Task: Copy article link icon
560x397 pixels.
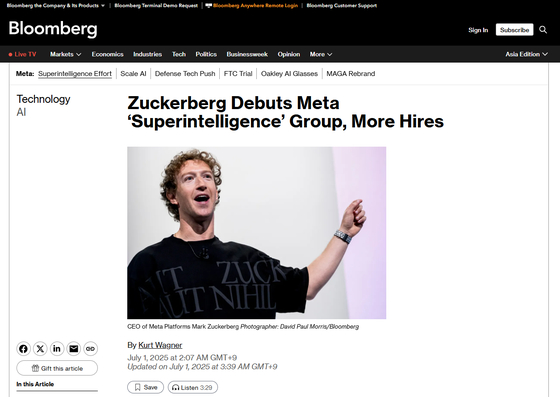Action: (90, 348)
